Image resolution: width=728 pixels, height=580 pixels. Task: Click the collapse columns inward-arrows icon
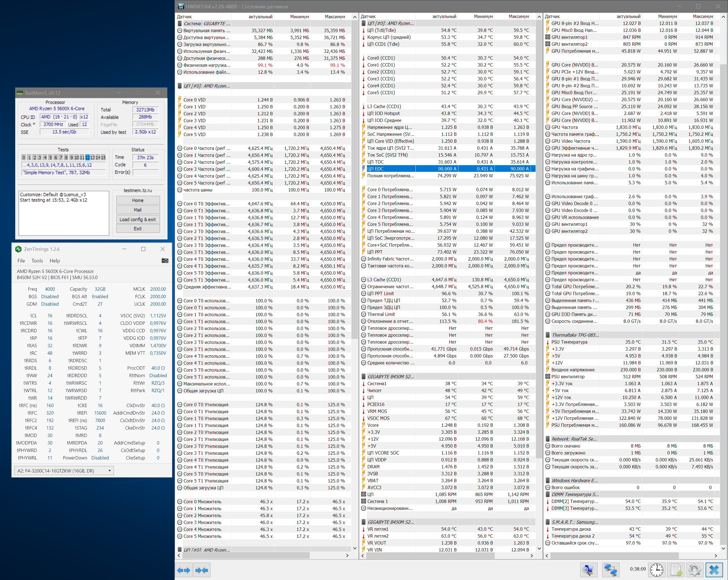(202, 570)
